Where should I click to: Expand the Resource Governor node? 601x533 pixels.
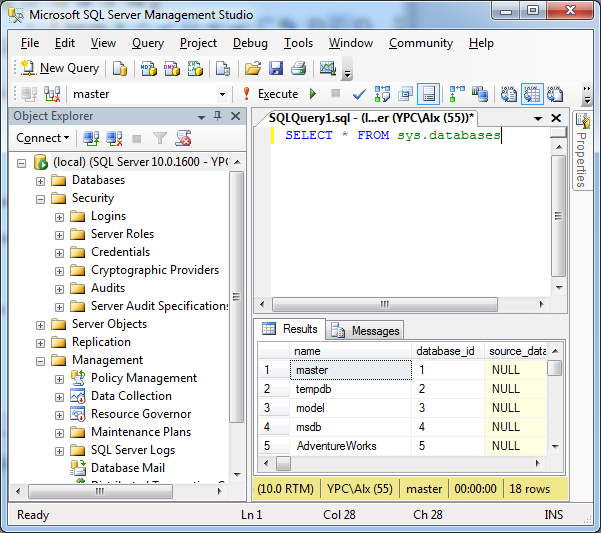pyautogui.click(x=59, y=415)
